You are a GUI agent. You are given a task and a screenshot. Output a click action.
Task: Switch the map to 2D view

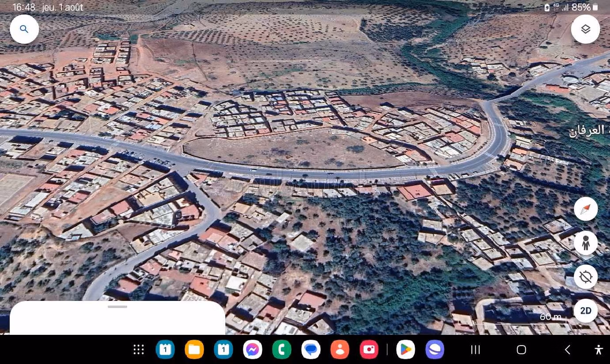tap(586, 311)
